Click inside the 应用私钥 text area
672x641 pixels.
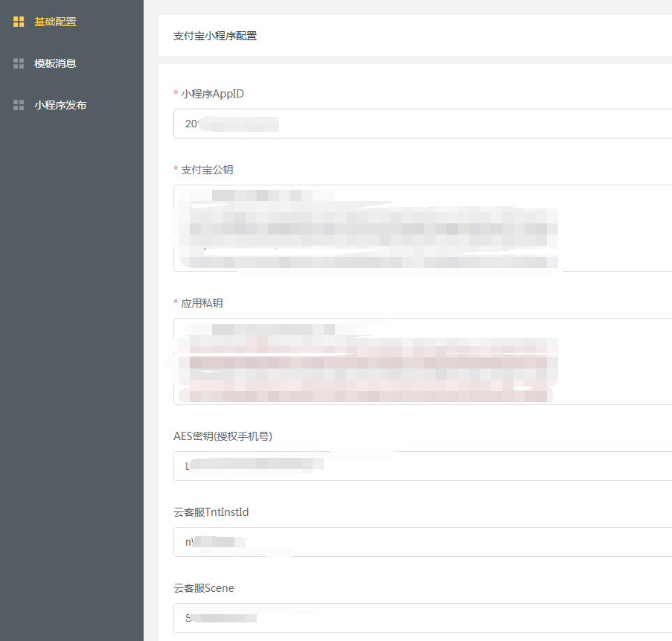pos(423,362)
